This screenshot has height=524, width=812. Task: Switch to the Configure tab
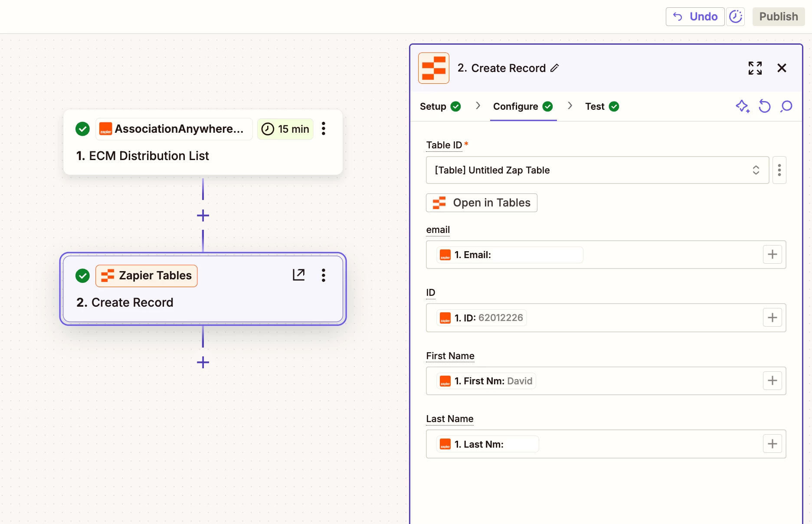[523, 106]
